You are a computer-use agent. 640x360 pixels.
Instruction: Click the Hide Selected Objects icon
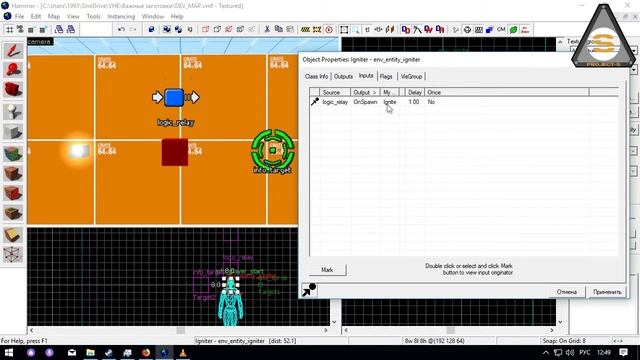205,29
